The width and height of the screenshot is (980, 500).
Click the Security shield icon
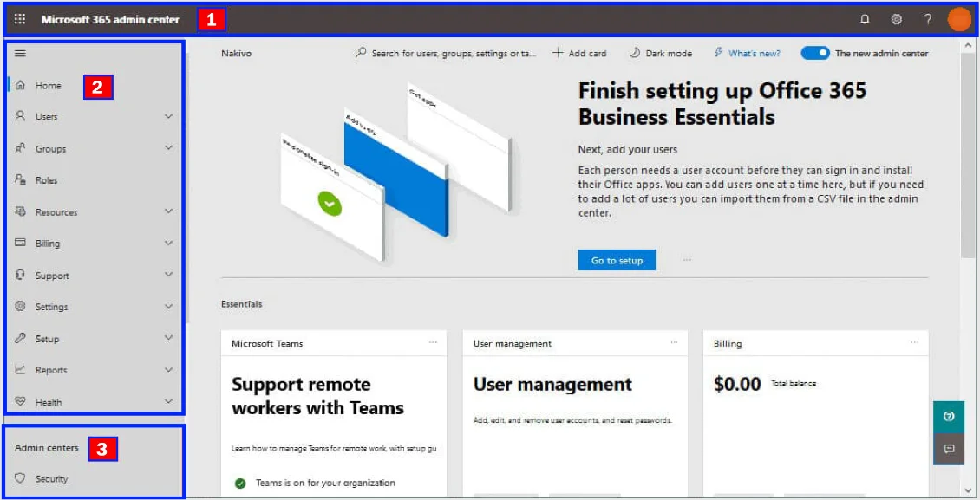[x=21, y=479]
